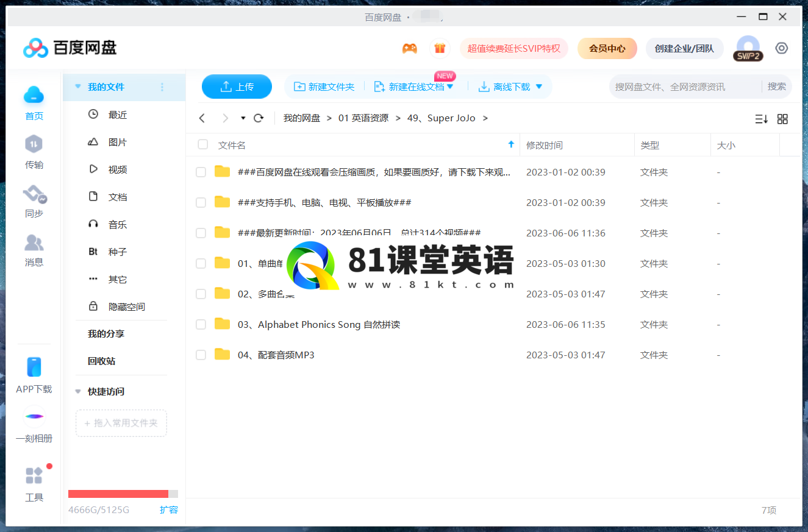This screenshot has height=532, width=808.
Task: Open APP下载 phone icon
Action: [x=34, y=367]
